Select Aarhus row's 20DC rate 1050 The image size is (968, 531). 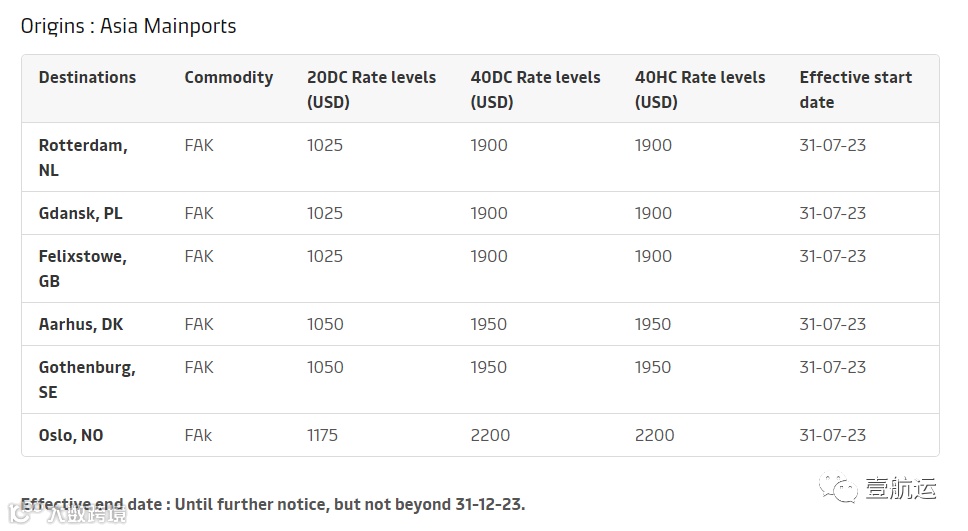coord(325,324)
